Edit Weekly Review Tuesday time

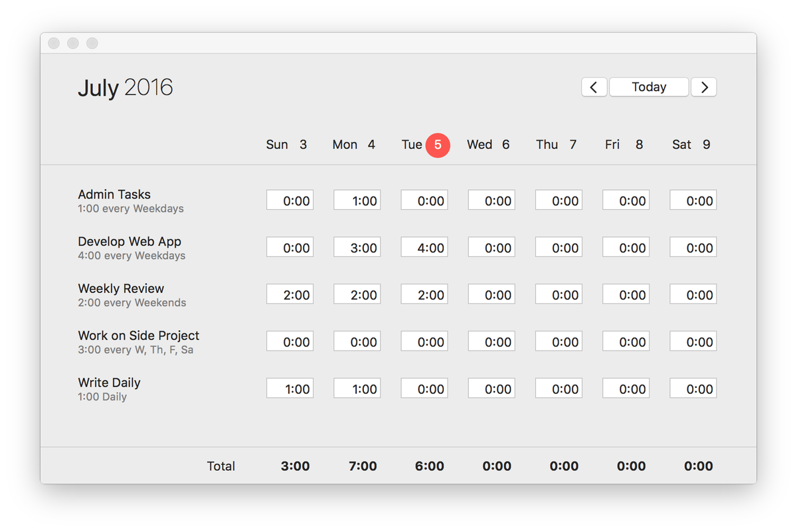tap(424, 295)
